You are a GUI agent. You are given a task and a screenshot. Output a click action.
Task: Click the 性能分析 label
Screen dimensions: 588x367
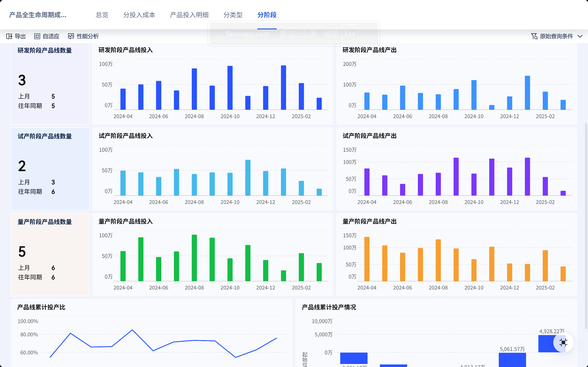(x=88, y=36)
